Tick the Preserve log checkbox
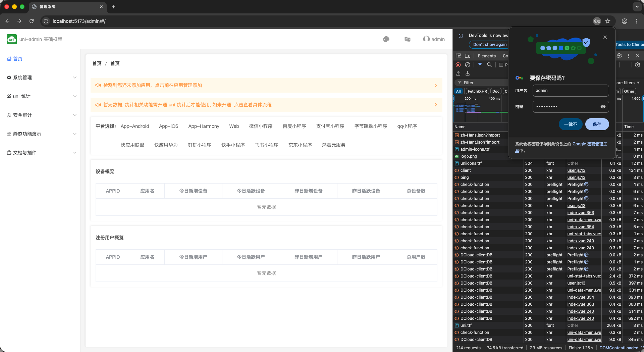644x352 pixels. pos(501,65)
